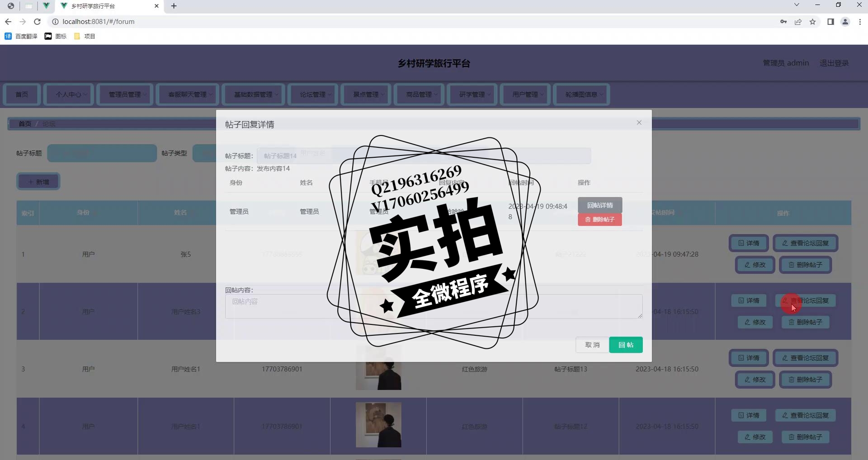The width and height of the screenshot is (868, 460).
Task: Click the 取消 button in dialog
Action: (x=592, y=345)
